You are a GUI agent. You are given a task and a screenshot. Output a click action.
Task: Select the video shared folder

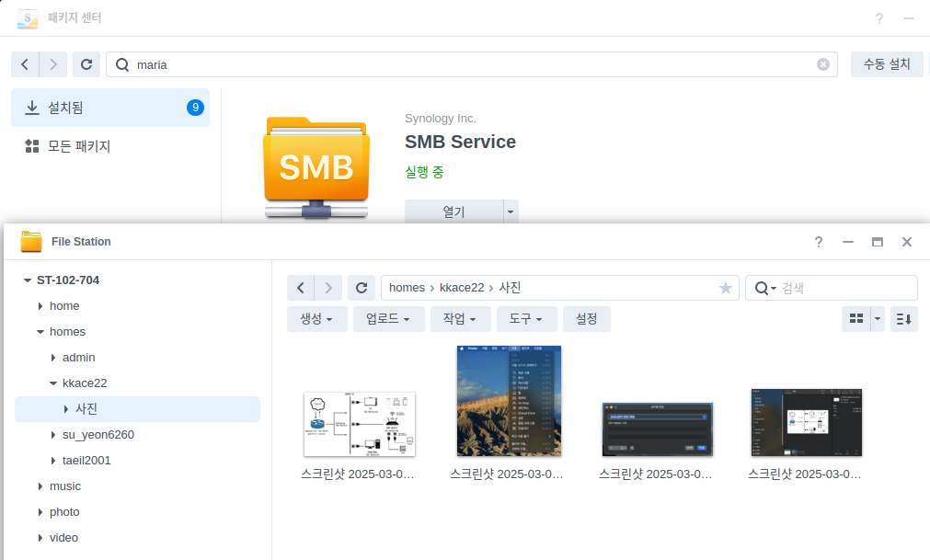(x=63, y=538)
